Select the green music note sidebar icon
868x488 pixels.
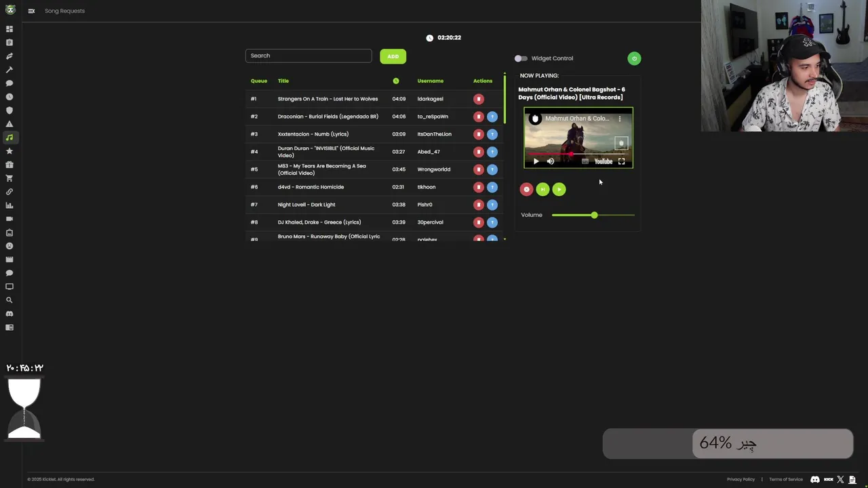click(9, 138)
